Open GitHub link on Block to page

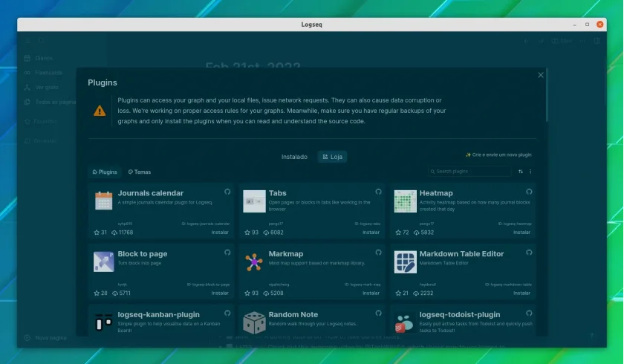tap(227, 253)
